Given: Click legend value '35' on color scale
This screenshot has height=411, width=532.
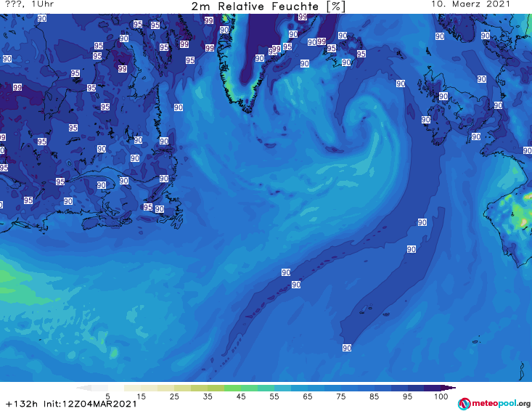Looking at the screenshot, I should tap(208, 396).
